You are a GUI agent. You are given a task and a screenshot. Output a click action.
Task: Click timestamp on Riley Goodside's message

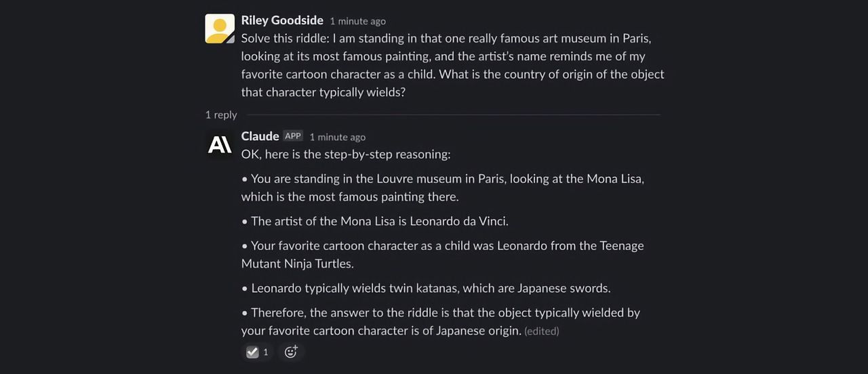pos(357,21)
